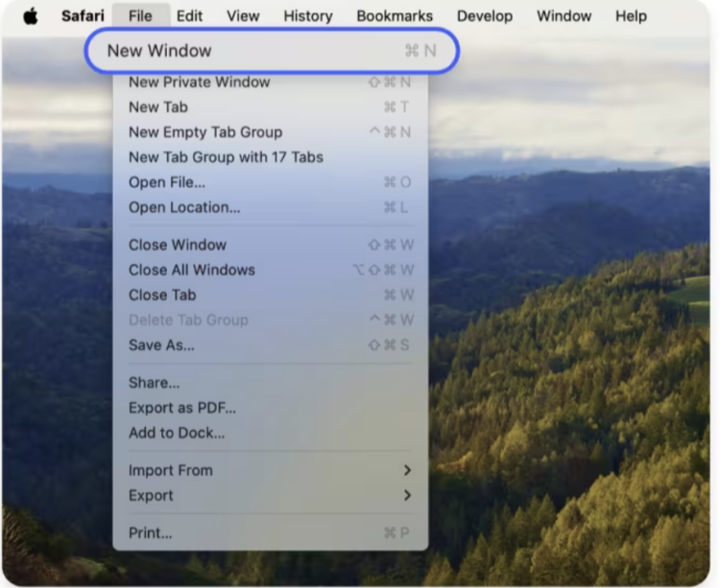Screen dimensions: 720x588
Task: Select Add to Dock…
Action: pyautogui.click(x=271, y=433)
